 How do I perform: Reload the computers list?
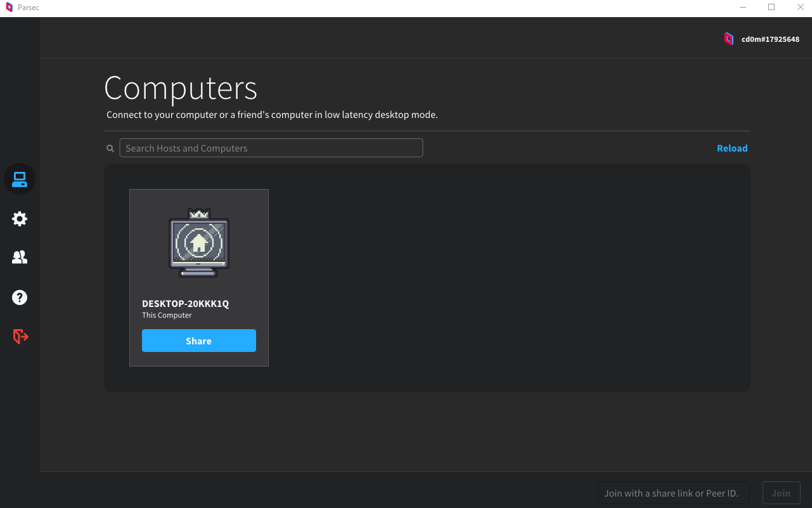coord(732,148)
